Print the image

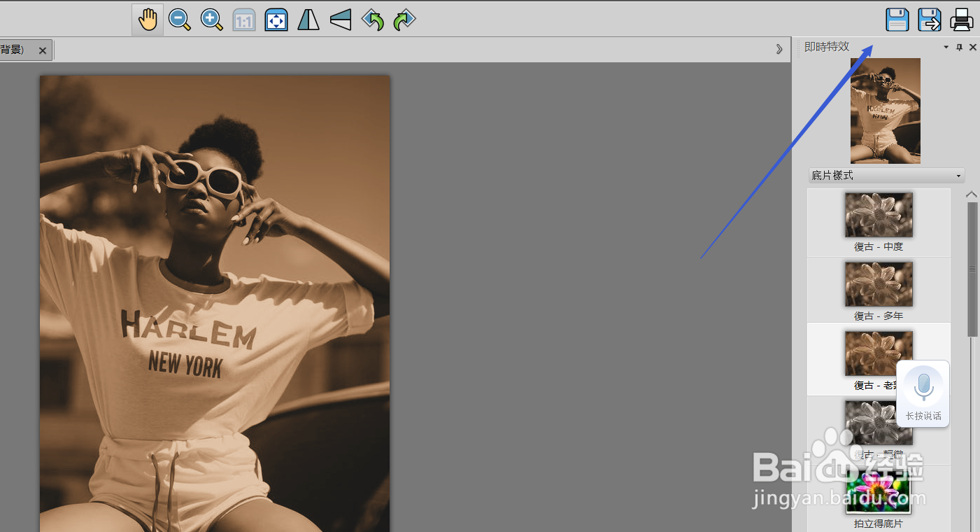coord(962,20)
